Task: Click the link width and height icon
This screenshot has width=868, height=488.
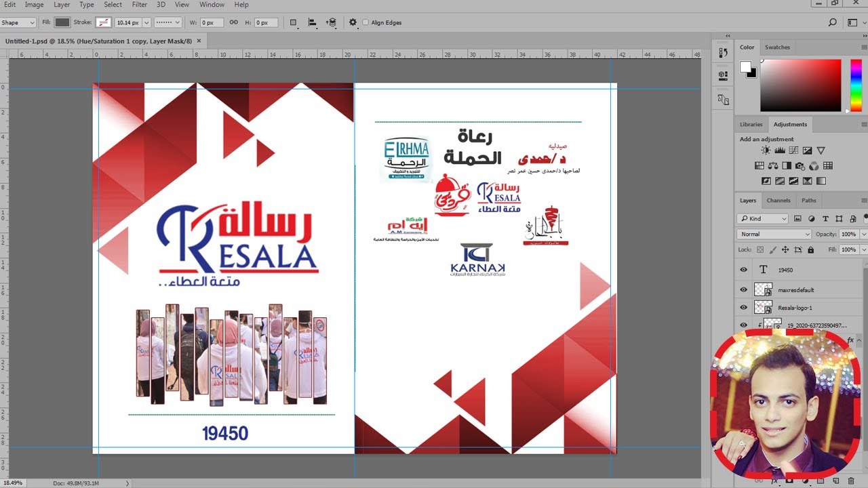Action: click(233, 22)
